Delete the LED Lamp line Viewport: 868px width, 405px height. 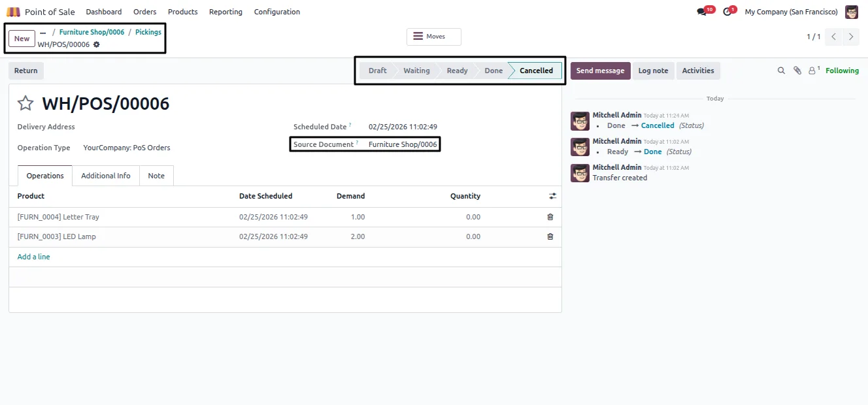[x=550, y=236]
